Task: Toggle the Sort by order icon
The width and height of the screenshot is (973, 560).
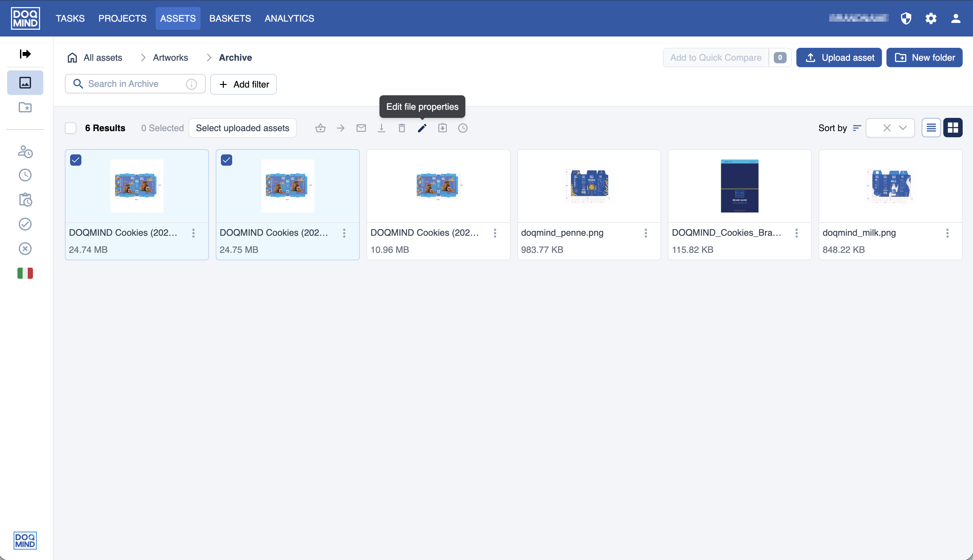Action: 857,128
